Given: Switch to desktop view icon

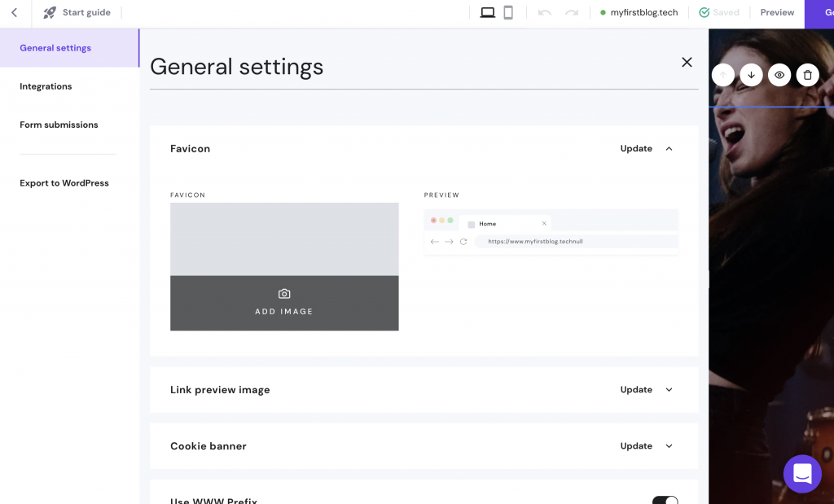Looking at the screenshot, I should point(488,12).
